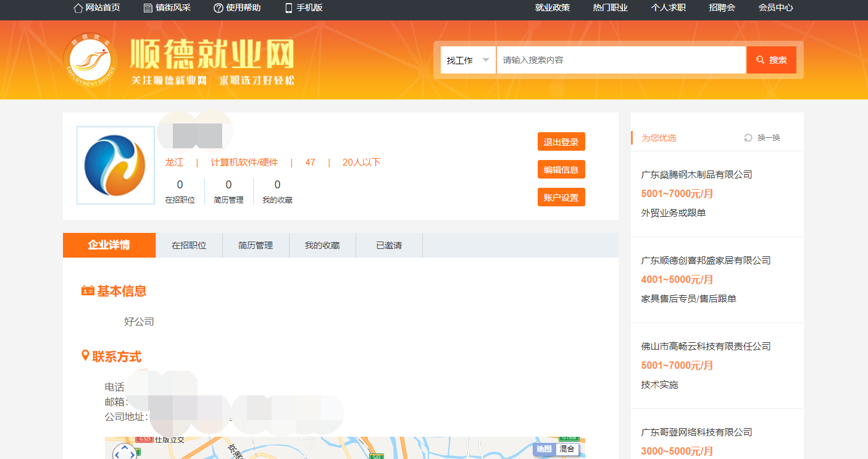
Task: Open the 在招职位 tab
Action: tap(189, 245)
